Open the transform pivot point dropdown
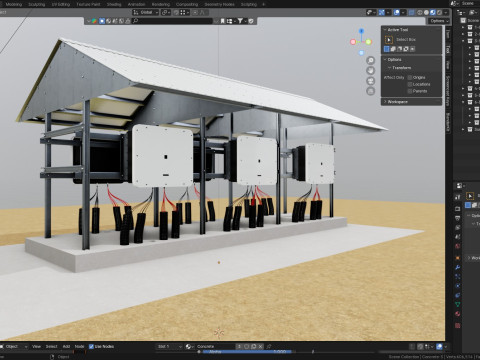This screenshot has width=480, height=360. click(x=166, y=12)
